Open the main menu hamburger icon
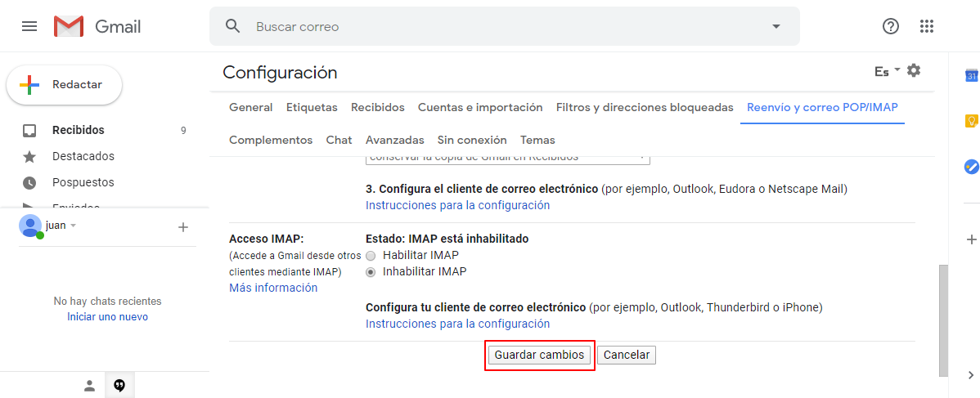Screen dimensions: 980x398 point(29,26)
